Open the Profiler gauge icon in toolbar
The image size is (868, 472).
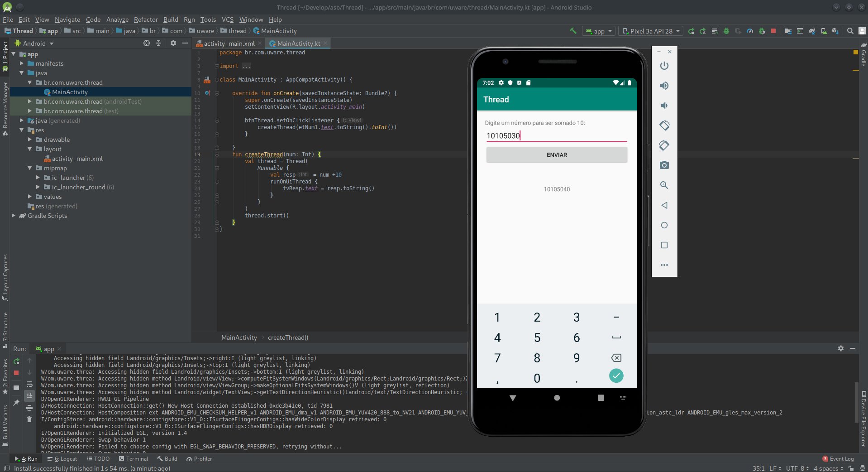[x=750, y=31]
